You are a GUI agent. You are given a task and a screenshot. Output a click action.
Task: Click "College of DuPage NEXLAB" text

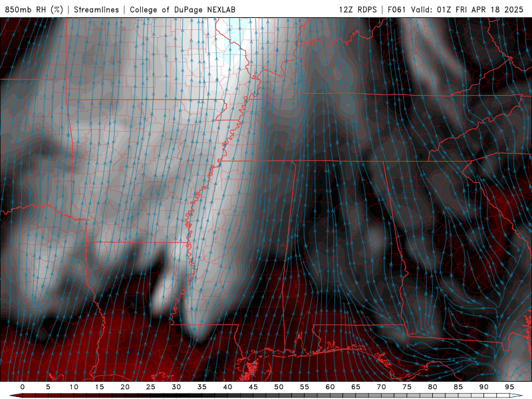[182, 9]
